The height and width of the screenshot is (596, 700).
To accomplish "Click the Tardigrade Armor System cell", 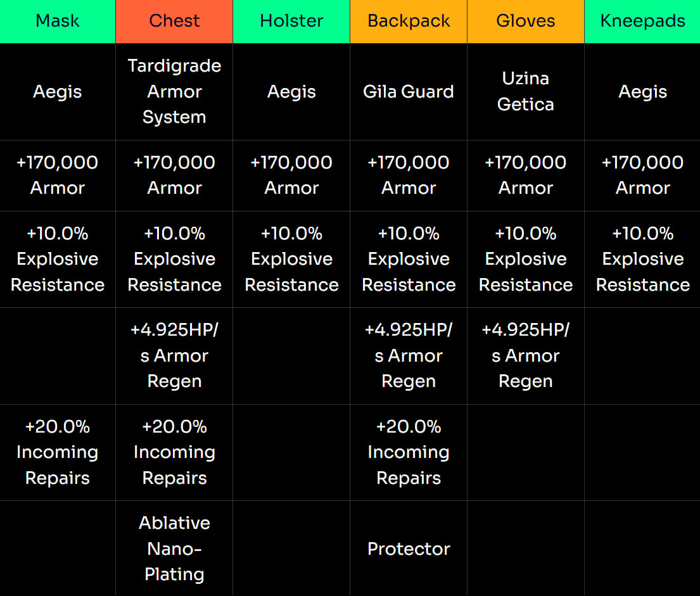I will pyautogui.click(x=174, y=91).
